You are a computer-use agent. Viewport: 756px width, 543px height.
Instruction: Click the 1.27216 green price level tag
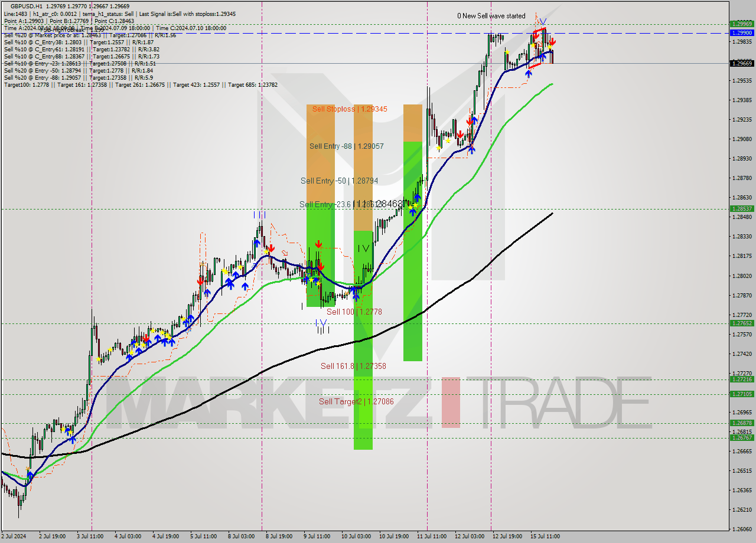pyautogui.click(x=742, y=380)
